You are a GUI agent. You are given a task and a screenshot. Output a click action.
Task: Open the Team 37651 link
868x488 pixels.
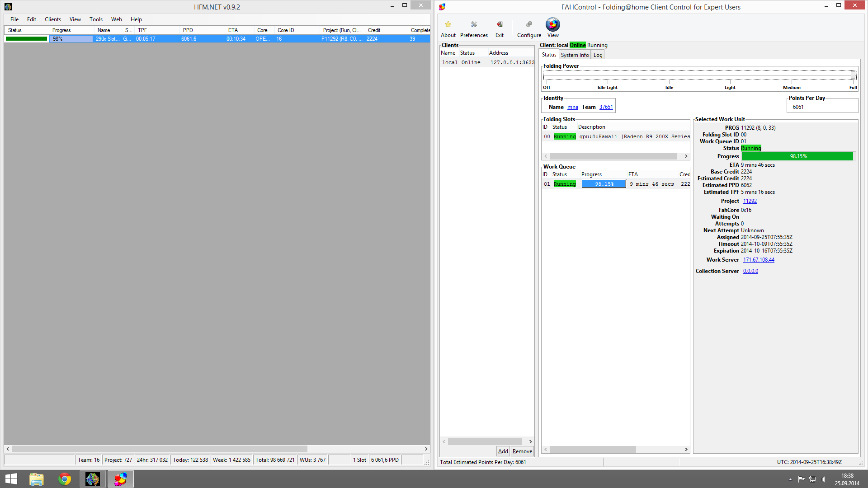[x=606, y=107]
